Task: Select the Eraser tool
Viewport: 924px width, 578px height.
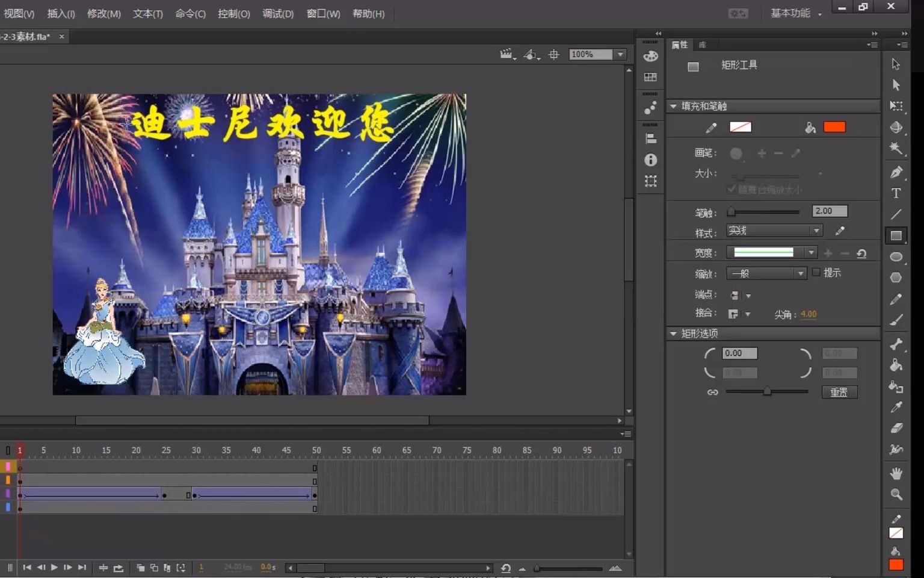Action: [896, 428]
